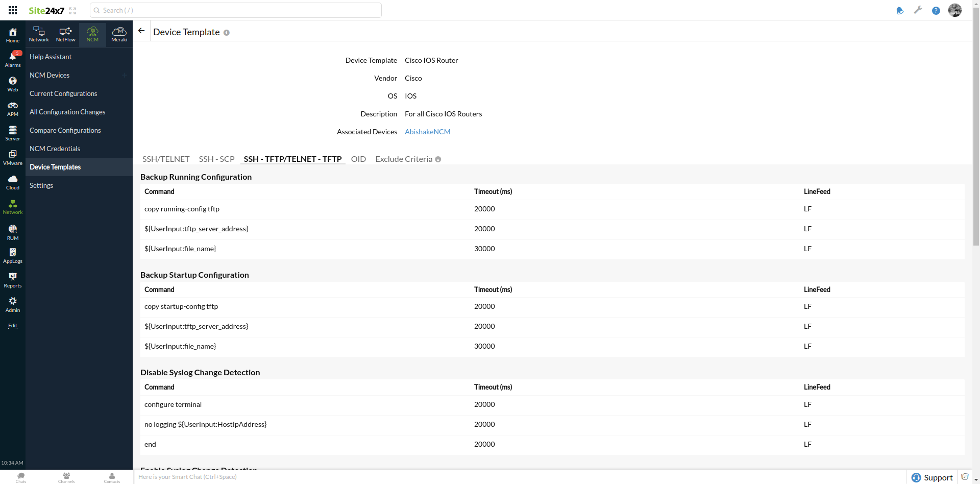Expand NCM Devices using the plus control
The width and height of the screenshot is (980, 484).
click(125, 75)
